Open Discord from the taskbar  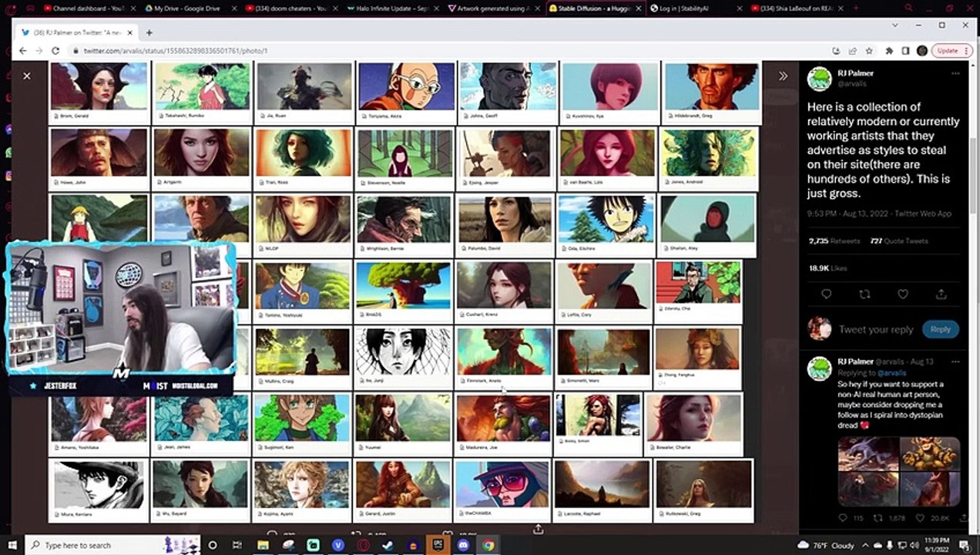pyautogui.click(x=463, y=545)
